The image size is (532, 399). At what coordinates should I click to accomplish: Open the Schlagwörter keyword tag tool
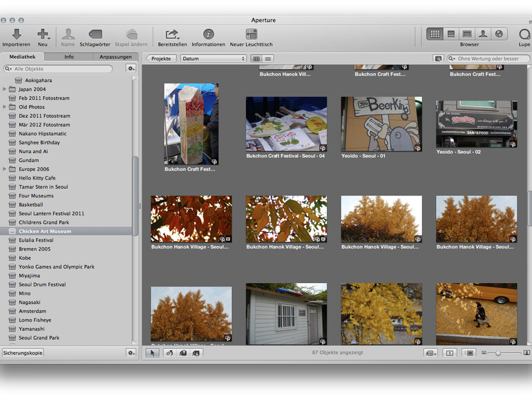click(x=95, y=34)
